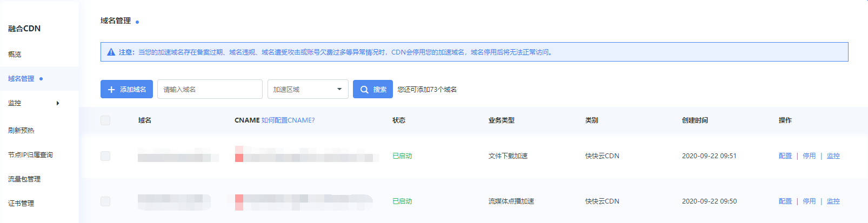Click the magnifier icon on 搜索 button

click(364, 90)
